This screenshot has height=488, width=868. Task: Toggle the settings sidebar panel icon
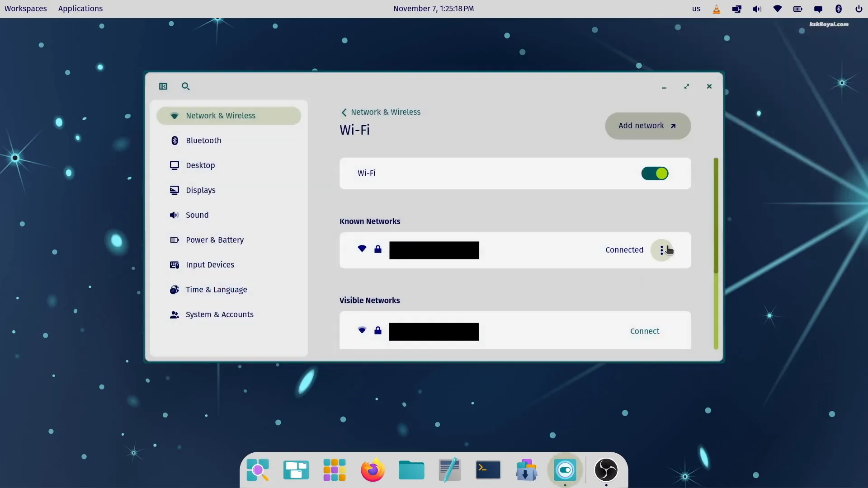click(163, 86)
